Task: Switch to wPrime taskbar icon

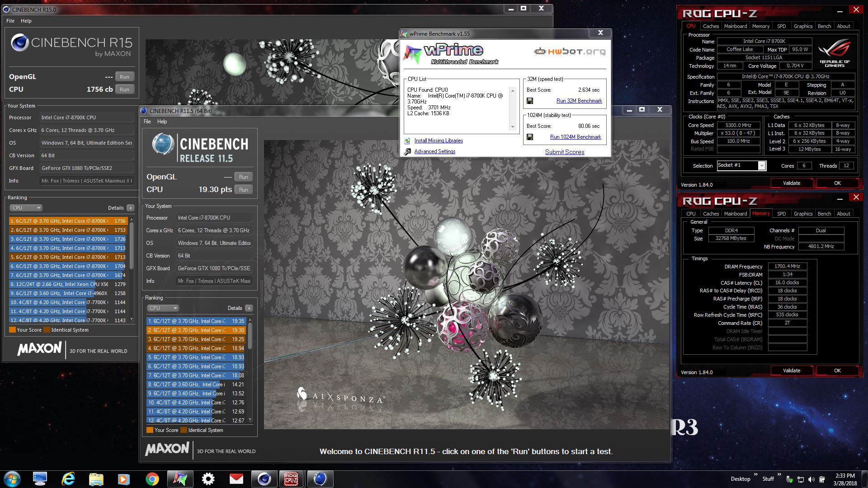Action: pos(180,479)
